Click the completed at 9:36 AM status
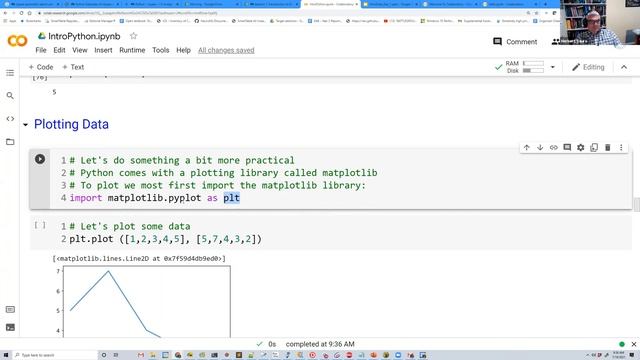Image resolution: width=640 pixels, height=360 pixels. pyautogui.click(x=320, y=344)
